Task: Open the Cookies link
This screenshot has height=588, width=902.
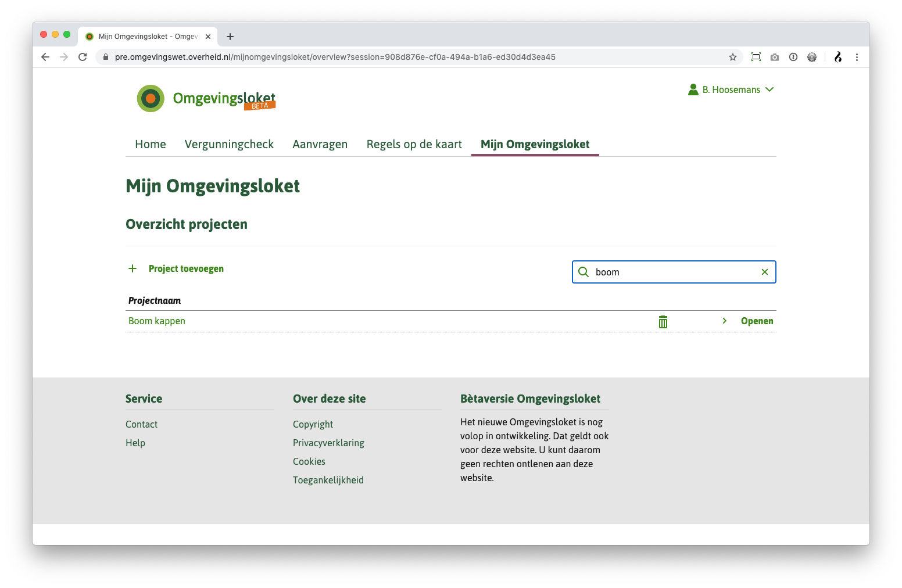Action: [309, 461]
